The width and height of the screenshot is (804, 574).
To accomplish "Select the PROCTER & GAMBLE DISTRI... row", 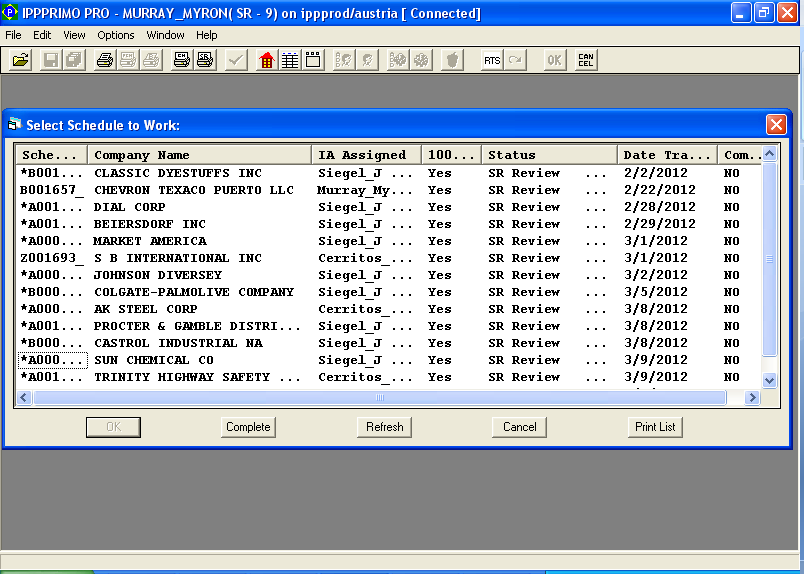I will [389, 326].
